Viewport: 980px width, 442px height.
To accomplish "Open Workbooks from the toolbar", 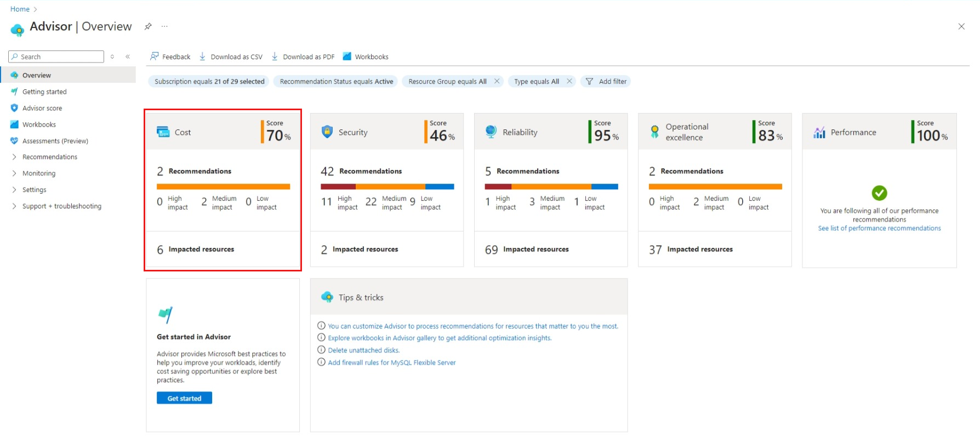I will (x=366, y=56).
